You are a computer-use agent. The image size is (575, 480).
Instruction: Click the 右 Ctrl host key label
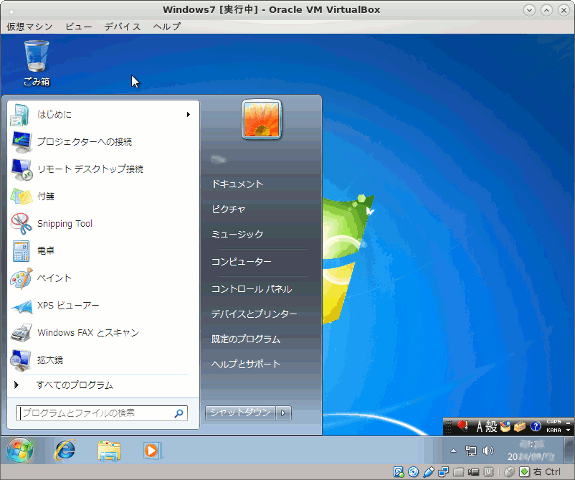[547, 472]
